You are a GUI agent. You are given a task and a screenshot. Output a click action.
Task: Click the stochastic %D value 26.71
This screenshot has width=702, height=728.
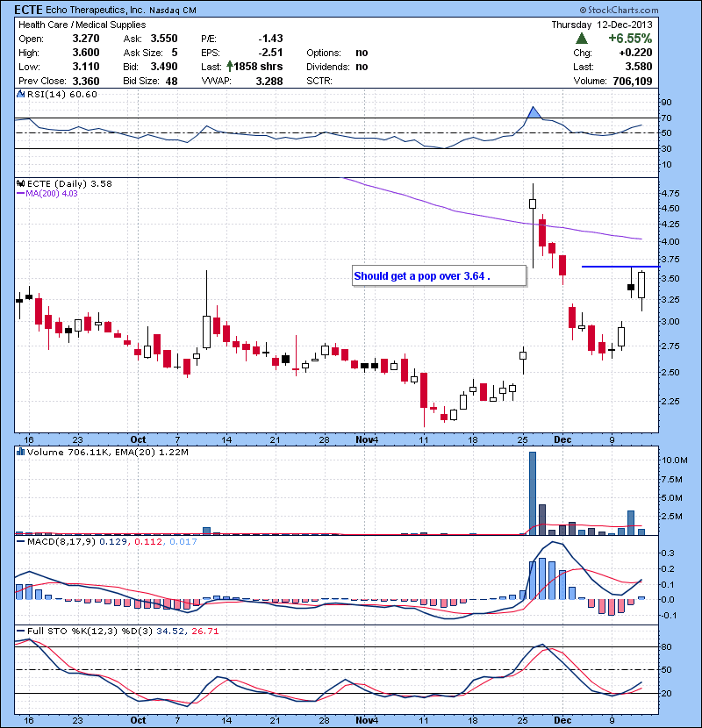click(x=204, y=631)
